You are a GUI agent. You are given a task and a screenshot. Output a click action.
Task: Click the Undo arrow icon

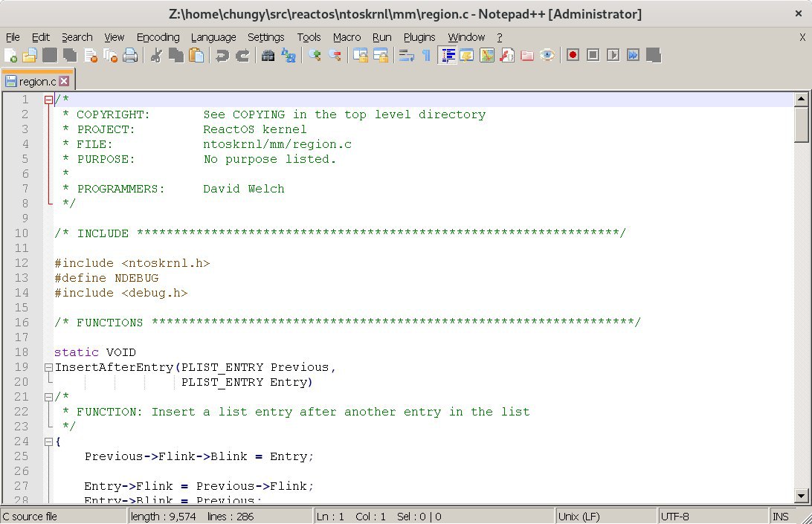coord(222,56)
